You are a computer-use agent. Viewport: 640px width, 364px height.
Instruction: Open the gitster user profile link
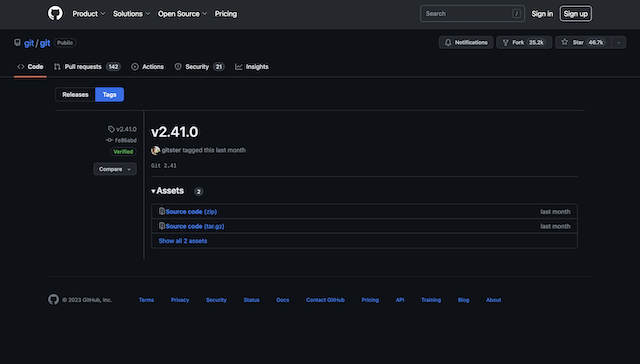coord(171,150)
